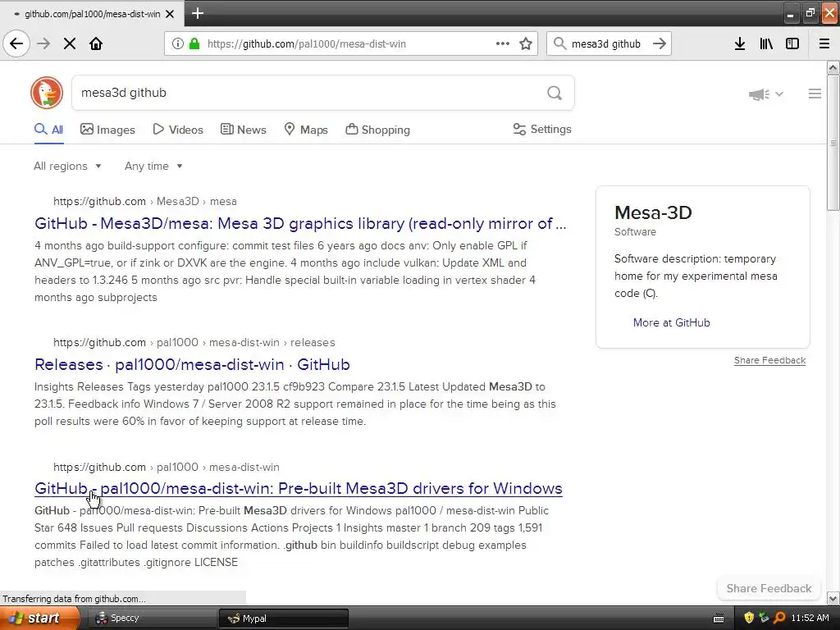Open page actions three-dot menu in address bar
Screen dimensions: 840x630
[x=502, y=43]
